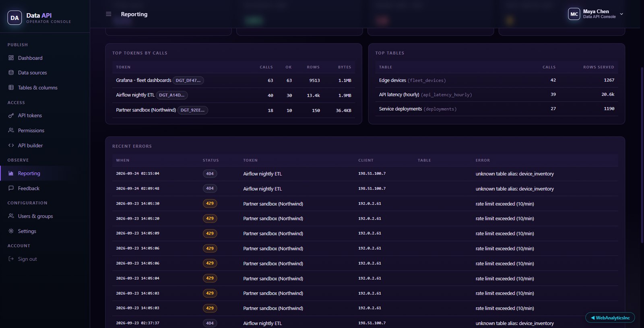Select the Grafana - fleet dashboards token
Viewport: 644px width, 328px height.
(x=144, y=80)
